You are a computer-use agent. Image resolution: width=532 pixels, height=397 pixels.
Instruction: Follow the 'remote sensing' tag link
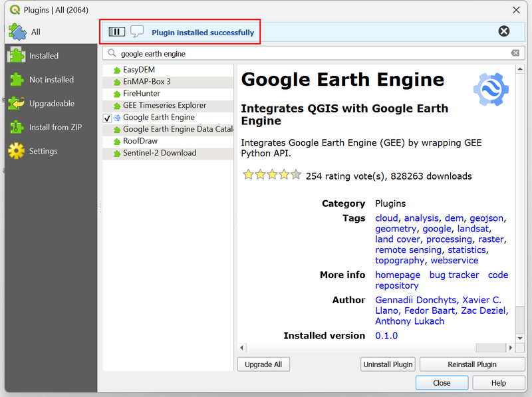tap(408, 250)
